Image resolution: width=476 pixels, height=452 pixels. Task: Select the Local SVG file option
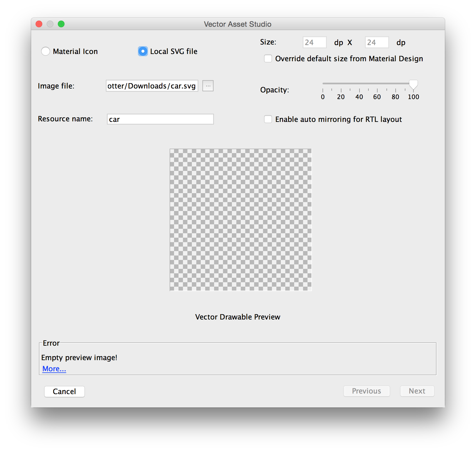(x=143, y=51)
